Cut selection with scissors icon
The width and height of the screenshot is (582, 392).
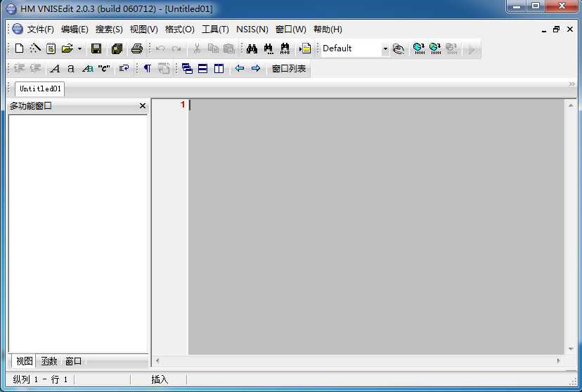(197, 48)
